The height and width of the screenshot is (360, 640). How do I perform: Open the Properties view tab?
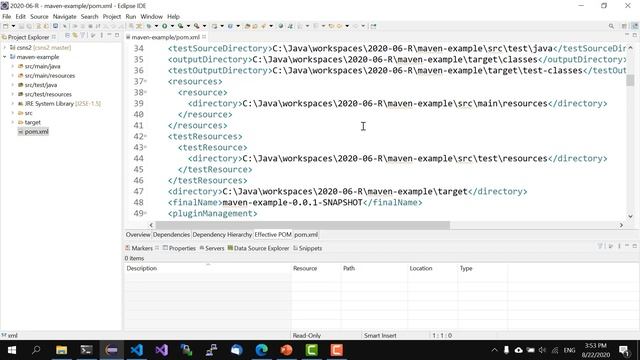click(179, 248)
